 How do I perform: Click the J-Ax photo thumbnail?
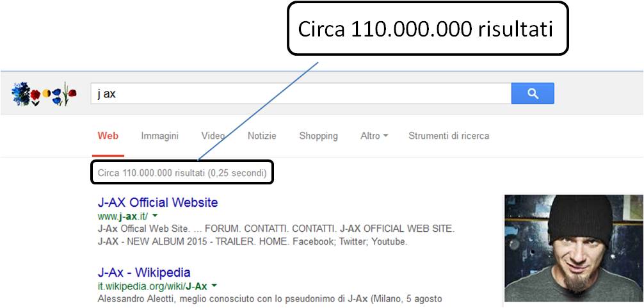click(574, 248)
